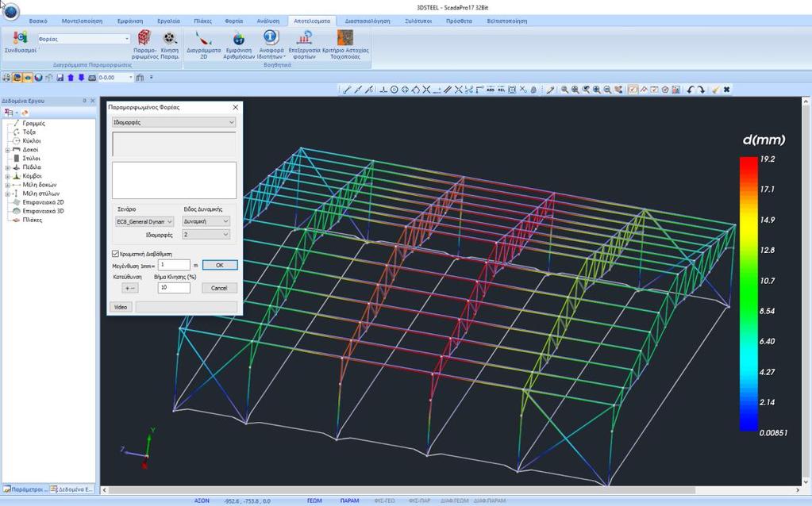Open Διαγράμματα 2D diagrams
Image resolution: width=812 pixels, height=506 pixels.
coord(203,44)
